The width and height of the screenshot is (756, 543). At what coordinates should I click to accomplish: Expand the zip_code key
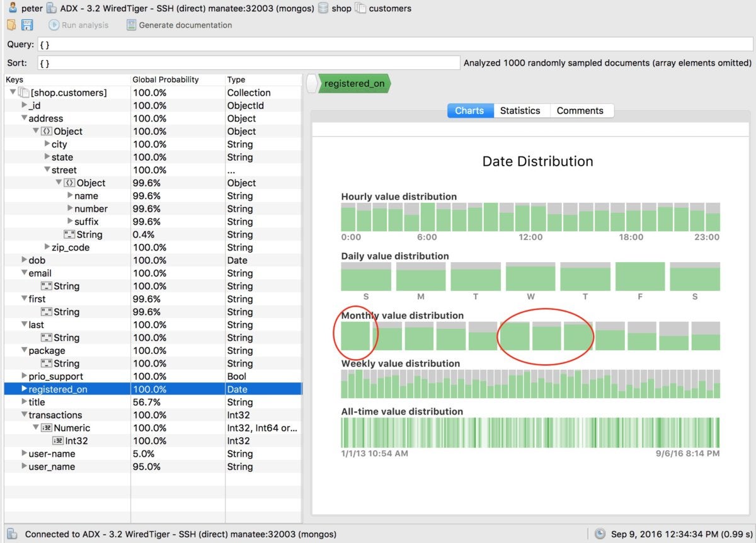47,247
